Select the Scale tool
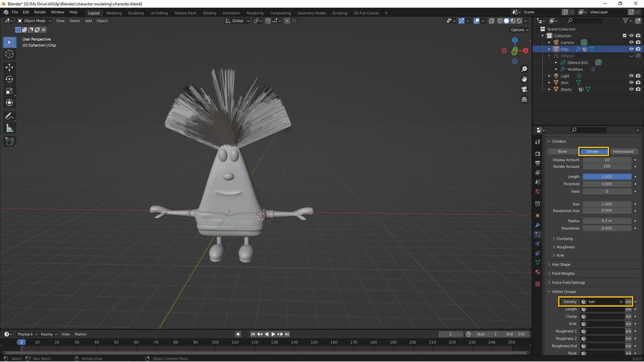The image size is (644, 362). [9, 91]
